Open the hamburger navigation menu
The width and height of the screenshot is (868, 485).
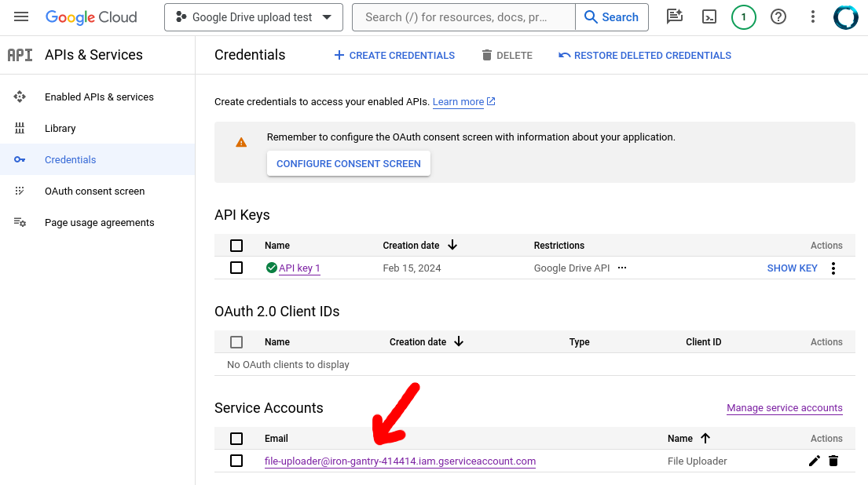coord(21,17)
